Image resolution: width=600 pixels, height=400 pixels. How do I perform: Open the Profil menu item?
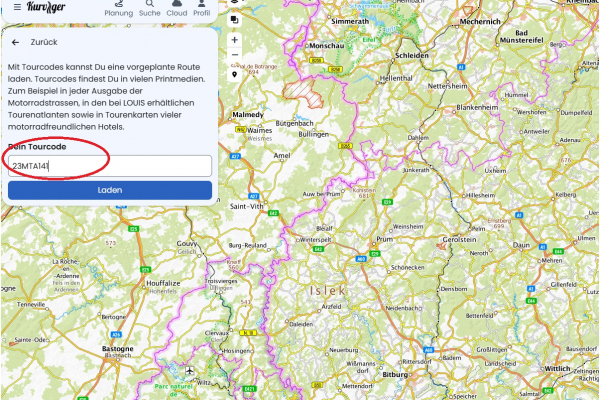click(202, 9)
